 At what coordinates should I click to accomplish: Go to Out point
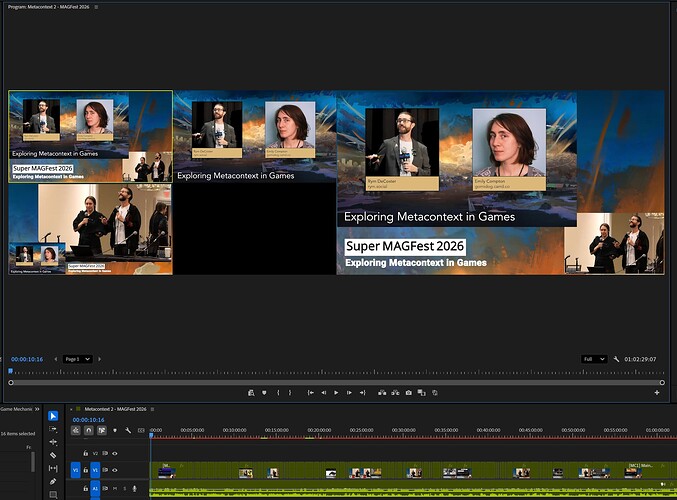tap(363, 393)
